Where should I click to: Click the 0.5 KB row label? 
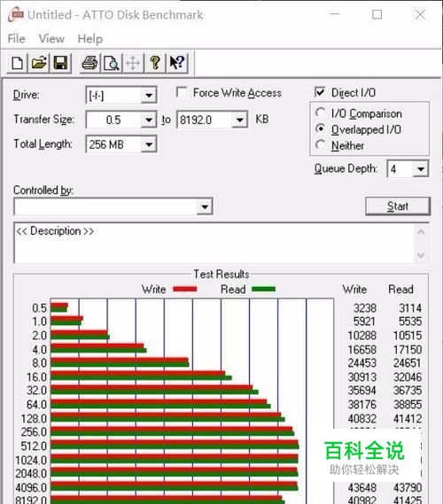point(40,308)
